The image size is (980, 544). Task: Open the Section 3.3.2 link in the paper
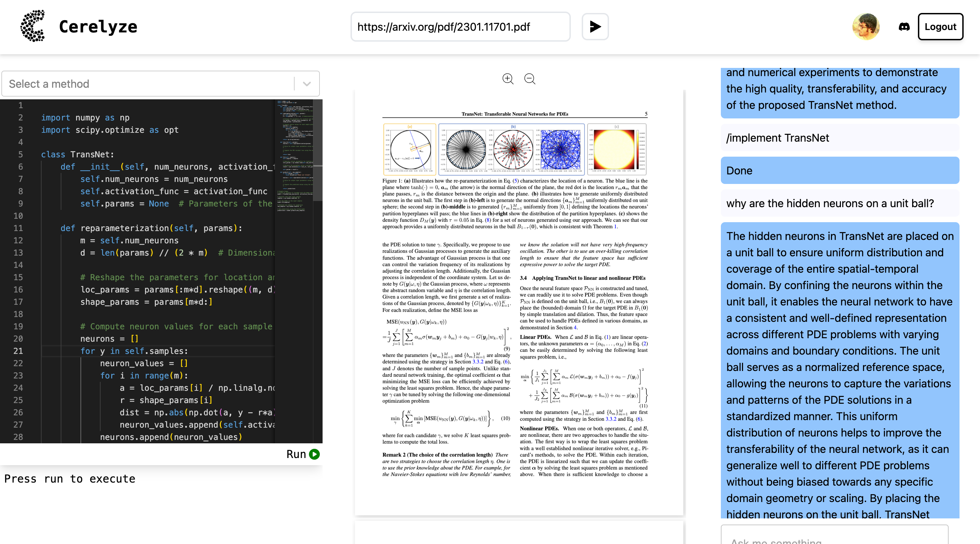pyautogui.click(x=478, y=362)
